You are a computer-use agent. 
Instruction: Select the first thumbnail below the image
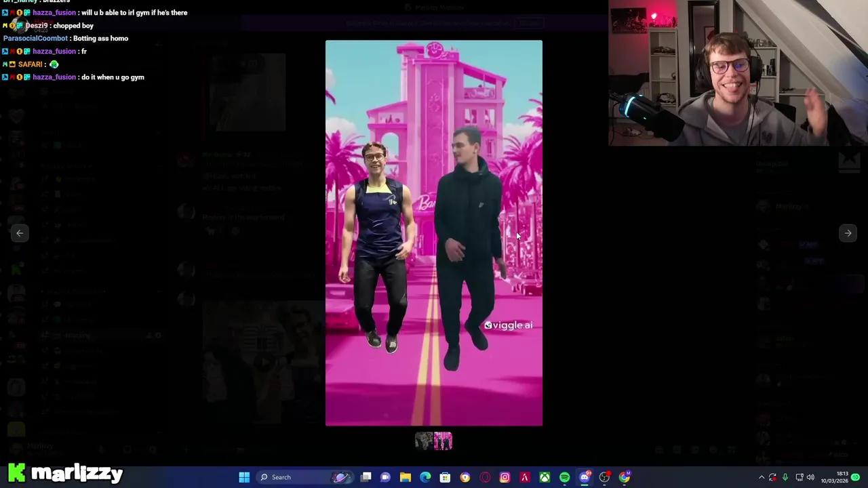coord(424,441)
